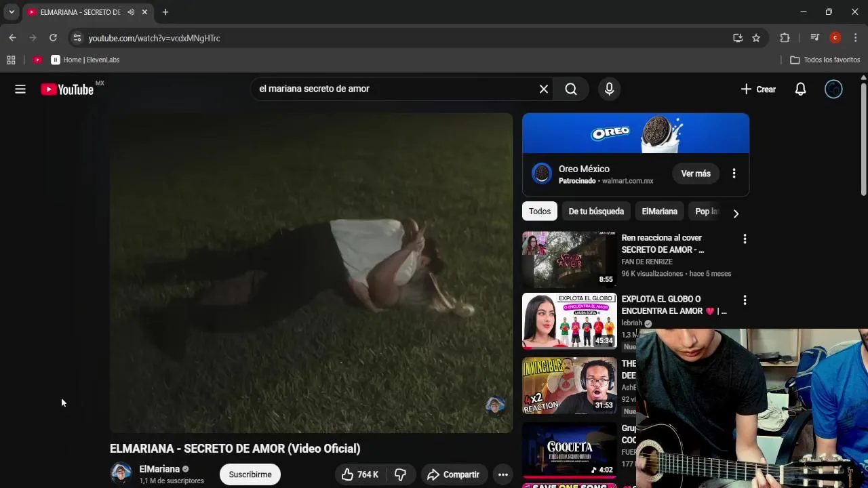Open the YouTube hamburger guide menu
This screenshot has width=868, height=488.
click(20, 89)
